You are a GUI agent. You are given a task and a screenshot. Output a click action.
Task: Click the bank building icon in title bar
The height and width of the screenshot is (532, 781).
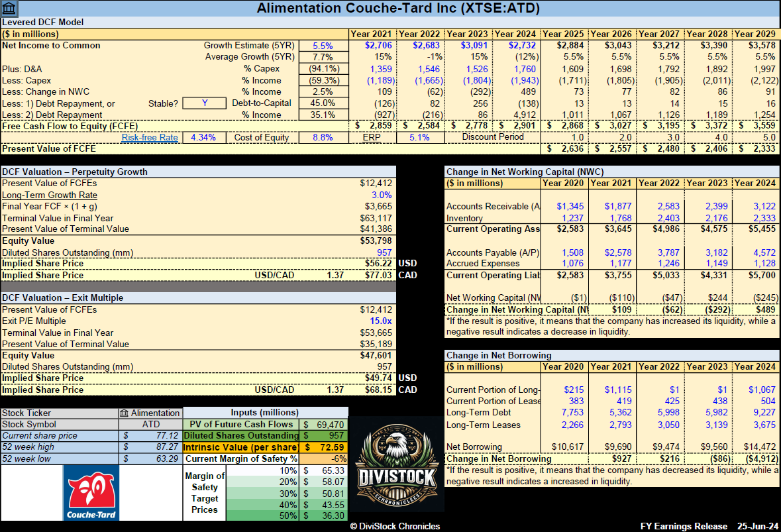tap(9, 9)
